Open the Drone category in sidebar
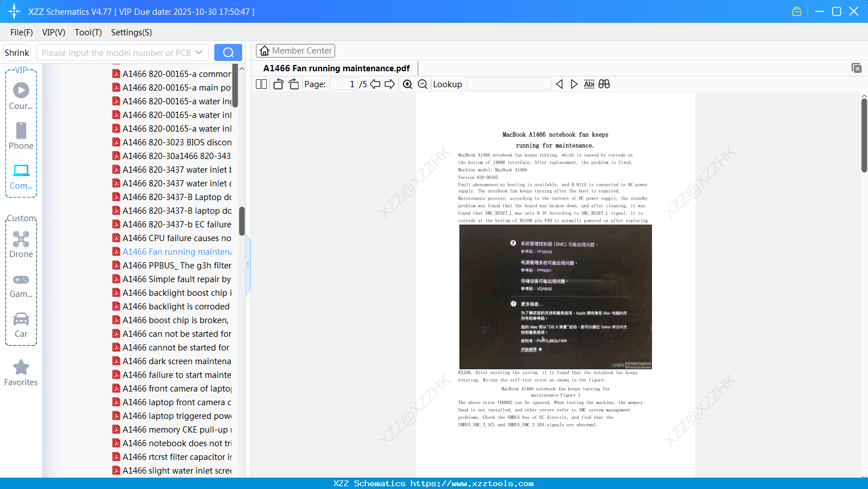The image size is (868, 489). [21, 244]
